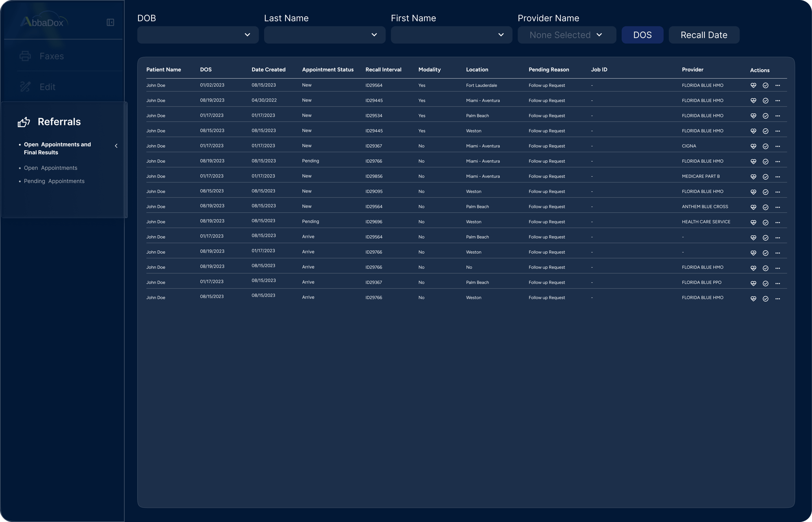Open three-dots menu for FLORIDA BLUE PPO row
This screenshot has width=812, height=522.
click(777, 283)
